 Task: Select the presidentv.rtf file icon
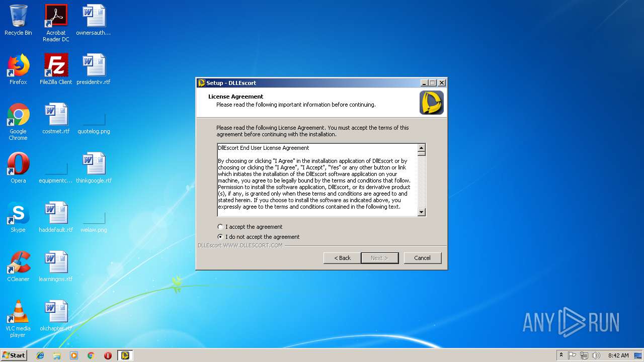(x=94, y=69)
